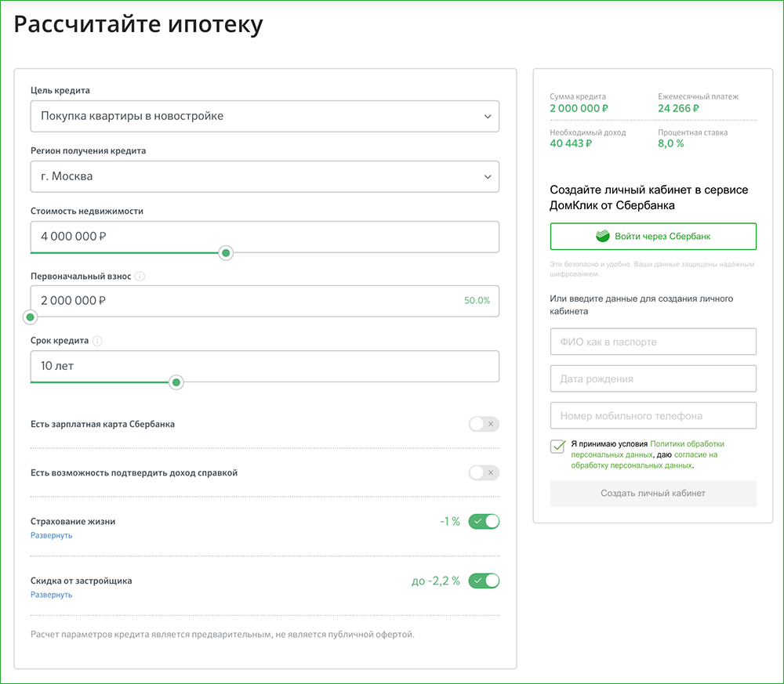
Task: Open Регион получения кредита dropdown
Action: 265,176
